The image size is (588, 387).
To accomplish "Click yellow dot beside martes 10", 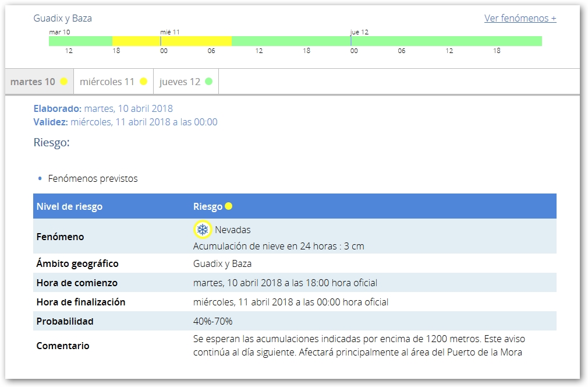I will [64, 82].
